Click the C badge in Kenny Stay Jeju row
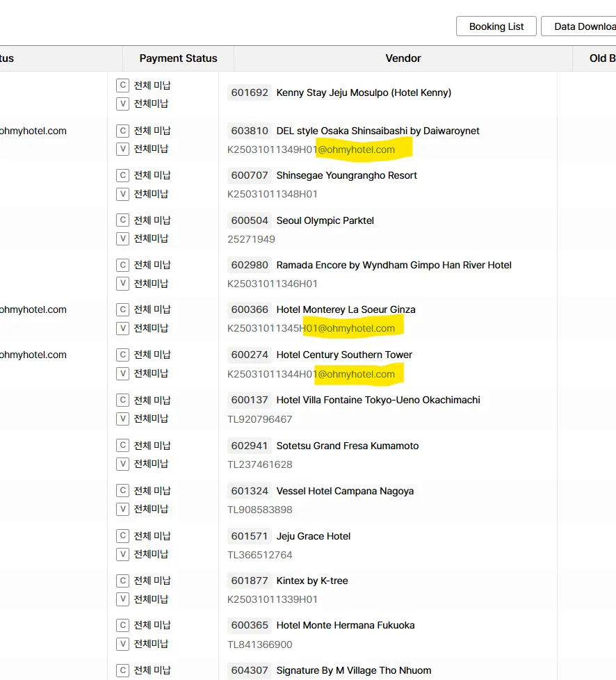616x680 pixels. pos(123,86)
